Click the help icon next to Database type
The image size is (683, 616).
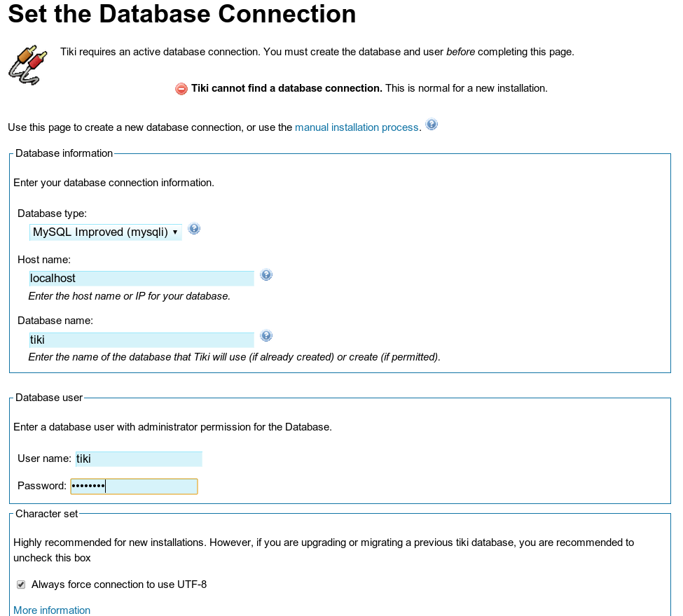coord(195,229)
